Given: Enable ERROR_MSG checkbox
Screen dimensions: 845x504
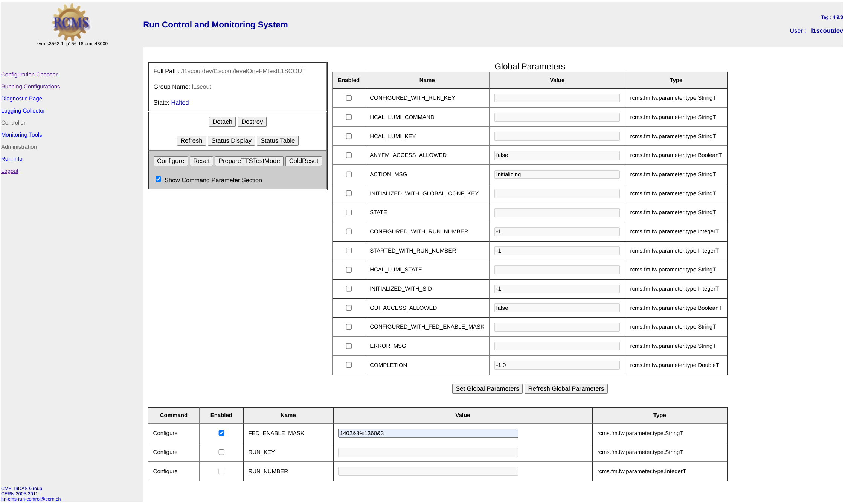Looking at the screenshot, I should click(x=349, y=346).
